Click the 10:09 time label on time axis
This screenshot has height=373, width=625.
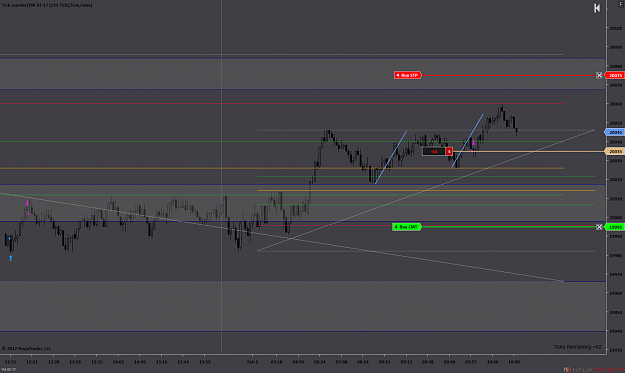click(514, 362)
